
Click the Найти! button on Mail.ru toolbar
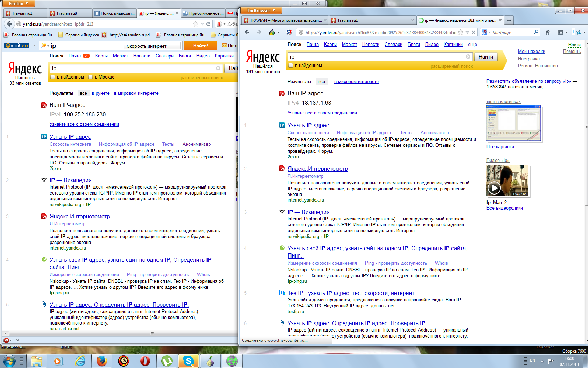tap(201, 46)
